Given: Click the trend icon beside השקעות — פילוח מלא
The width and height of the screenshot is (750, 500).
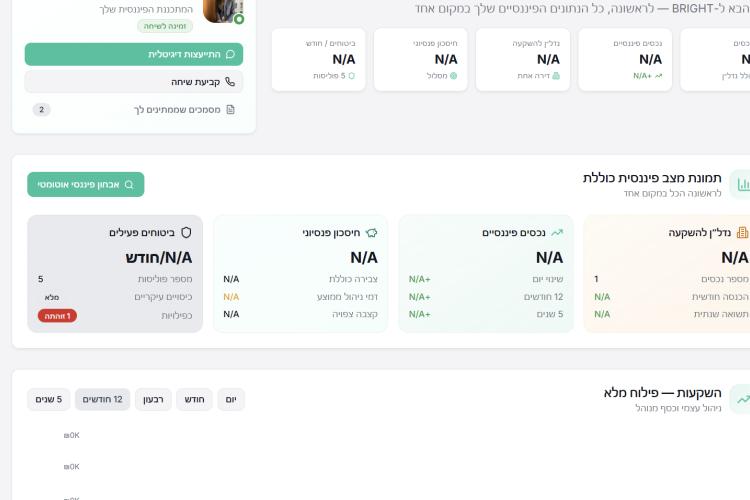Looking at the screenshot, I should click(x=742, y=399).
